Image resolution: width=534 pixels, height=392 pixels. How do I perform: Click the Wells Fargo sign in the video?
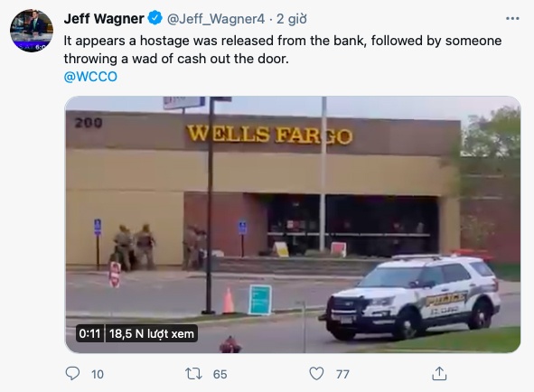269,135
